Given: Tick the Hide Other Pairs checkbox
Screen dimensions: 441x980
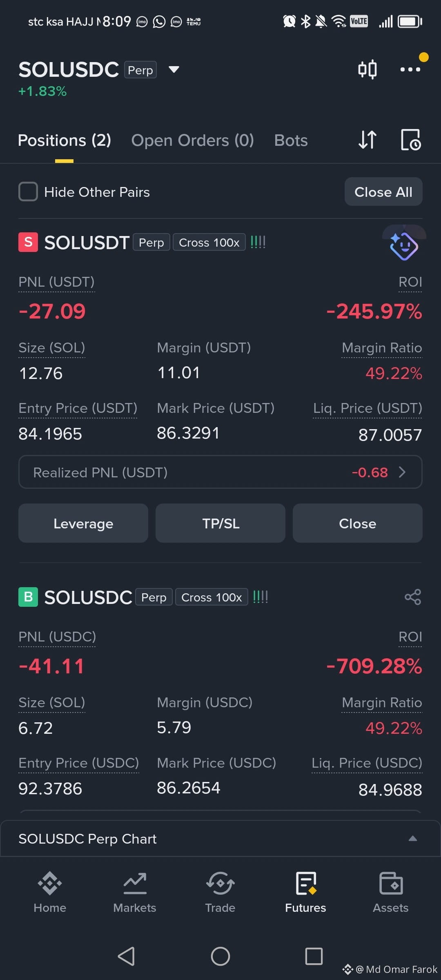Looking at the screenshot, I should pyautogui.click(x=28, y=192).
